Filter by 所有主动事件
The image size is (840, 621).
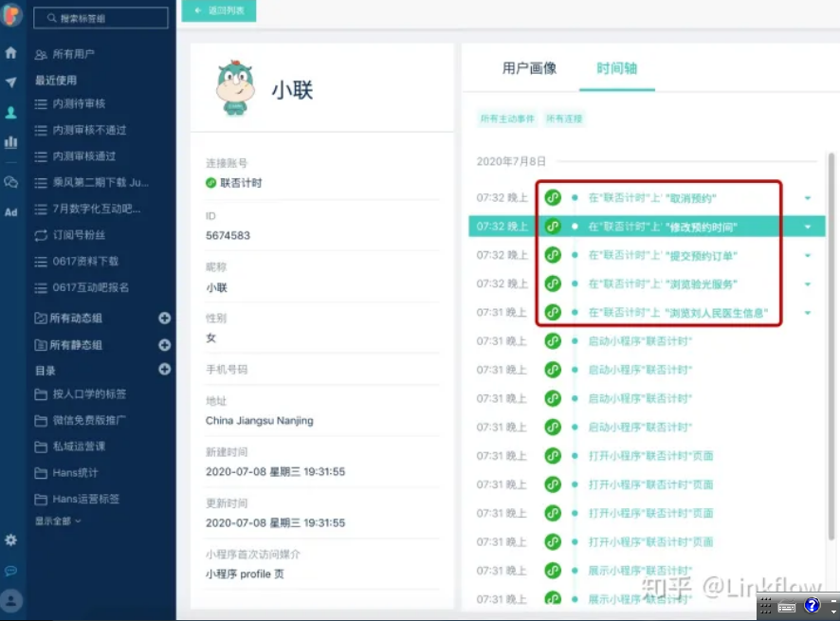(507, 119)
